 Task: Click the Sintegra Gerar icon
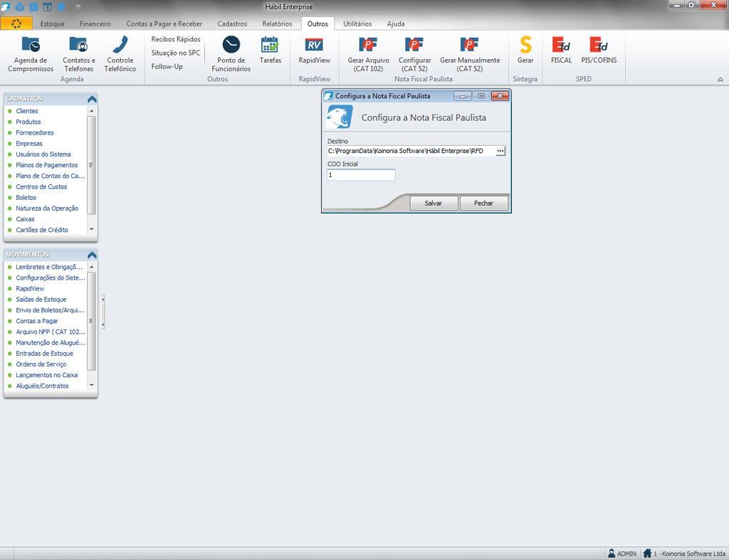[525, 51]
